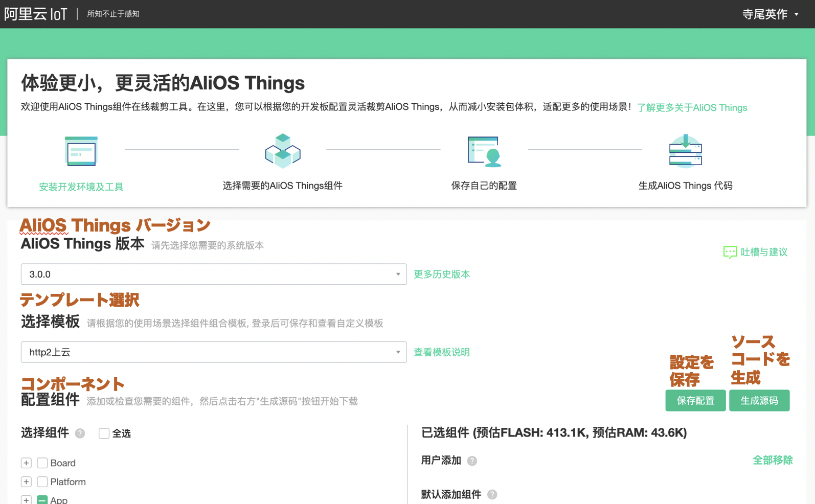815x504 pixels.
Task: Click the feedback chat bubble icon
Action: click(x=730, y=252)
